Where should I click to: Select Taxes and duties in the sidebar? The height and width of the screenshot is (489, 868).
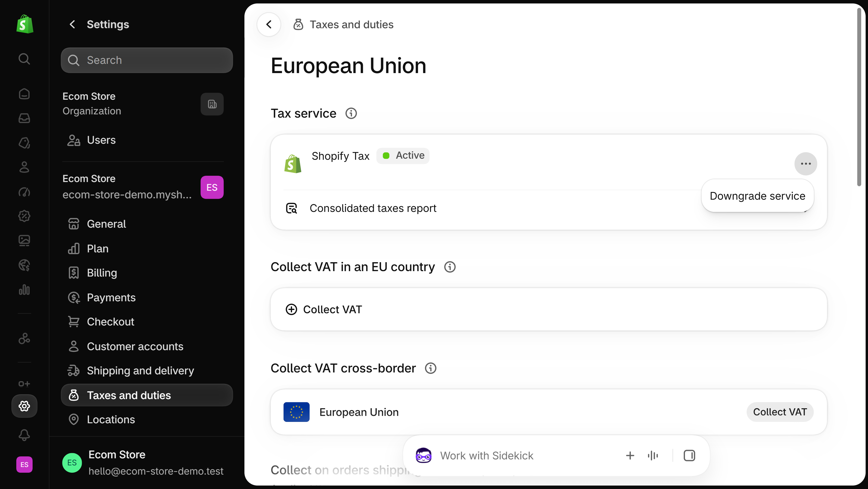147,395
